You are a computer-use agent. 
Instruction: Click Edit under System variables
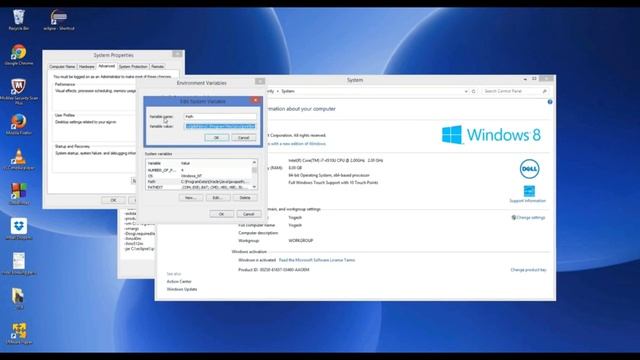click(x=217, y=198)
